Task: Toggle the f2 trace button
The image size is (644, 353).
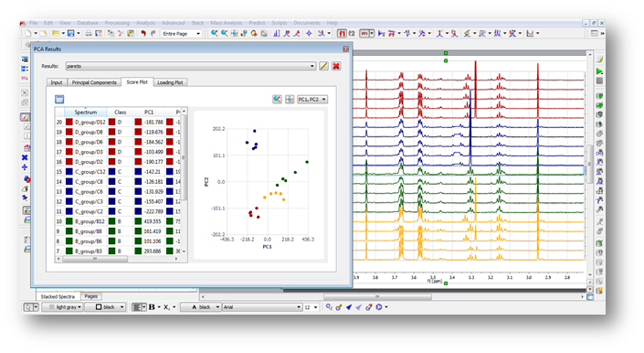Action: 352,33
